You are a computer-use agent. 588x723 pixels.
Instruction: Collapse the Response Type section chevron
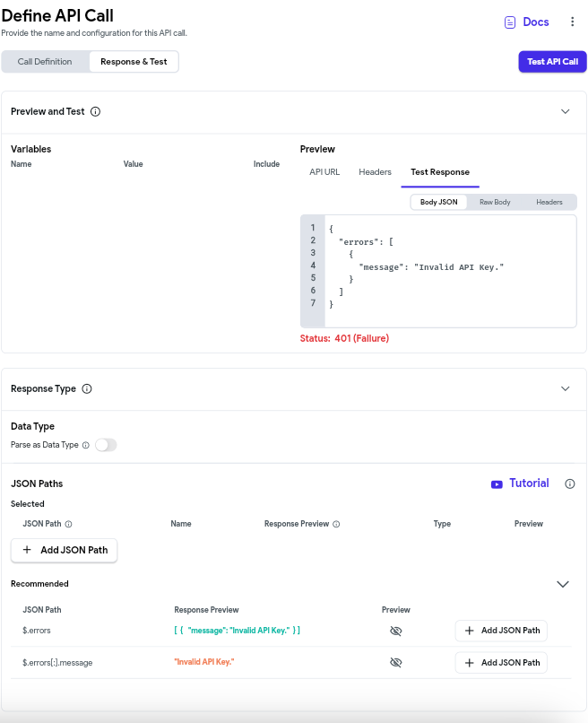pyautogui.click(x=566, y=388)
